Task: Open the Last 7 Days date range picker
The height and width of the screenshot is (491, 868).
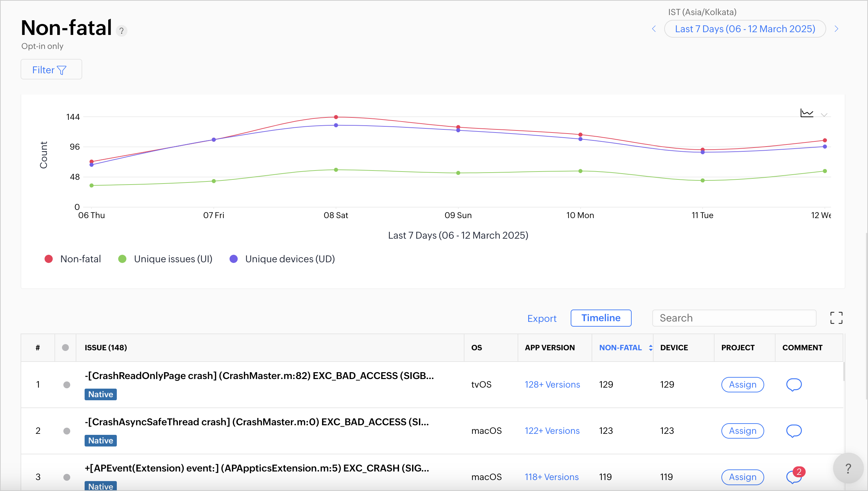Action: (x=745, y=29)
